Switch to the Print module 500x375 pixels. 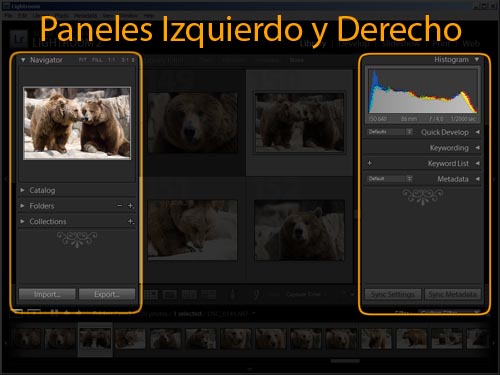[x=441, y=44]
